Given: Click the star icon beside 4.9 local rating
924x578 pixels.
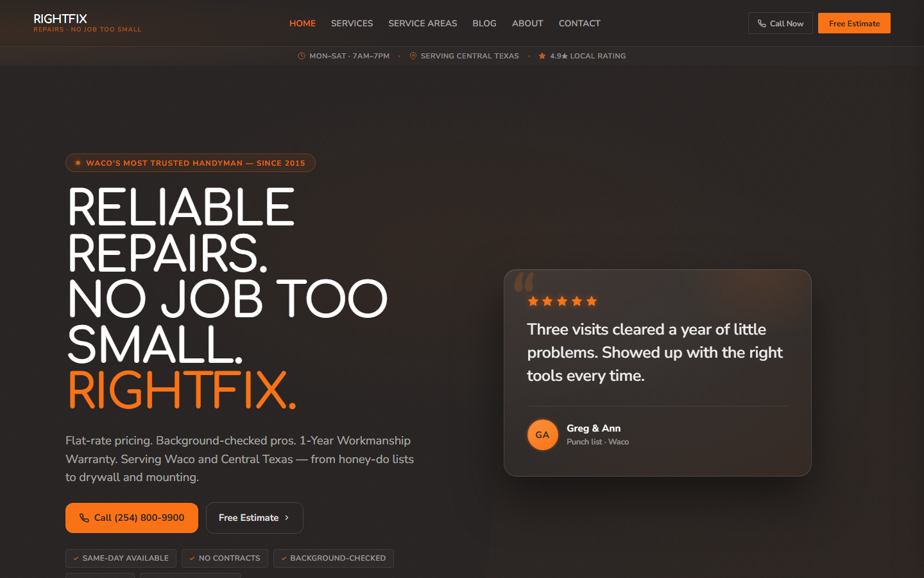Looking at the screenshot, I should [x=542, y=56].
